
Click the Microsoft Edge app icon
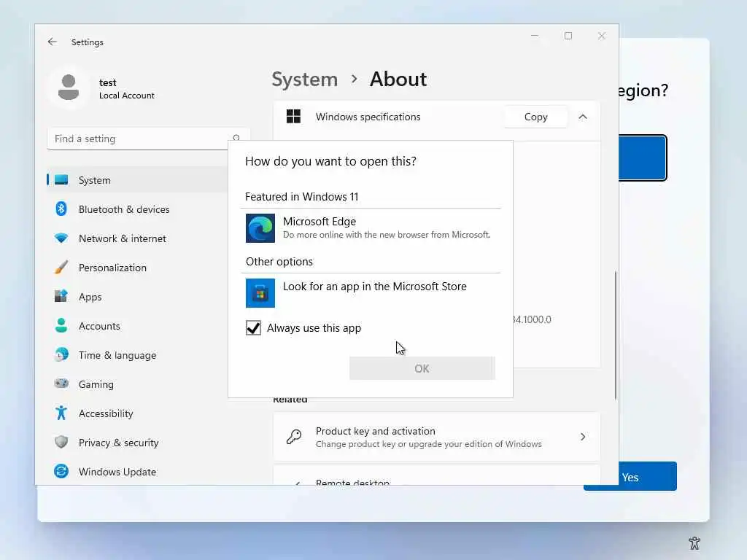260,228
